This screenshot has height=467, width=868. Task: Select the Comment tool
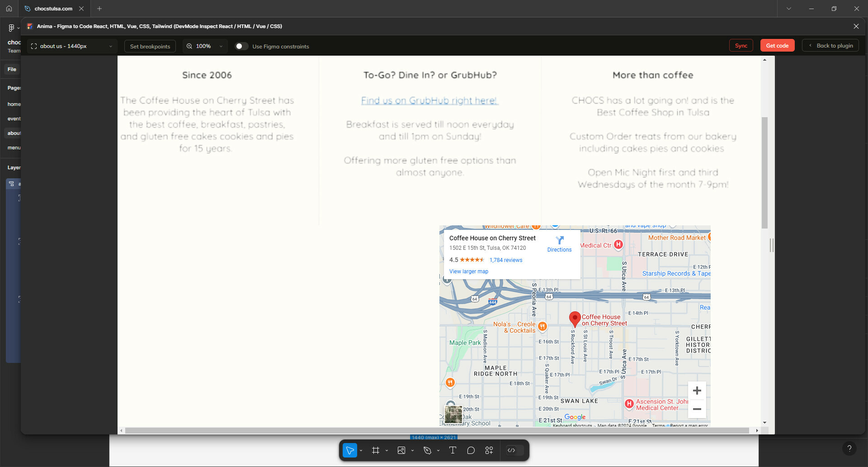coord(471,450)
